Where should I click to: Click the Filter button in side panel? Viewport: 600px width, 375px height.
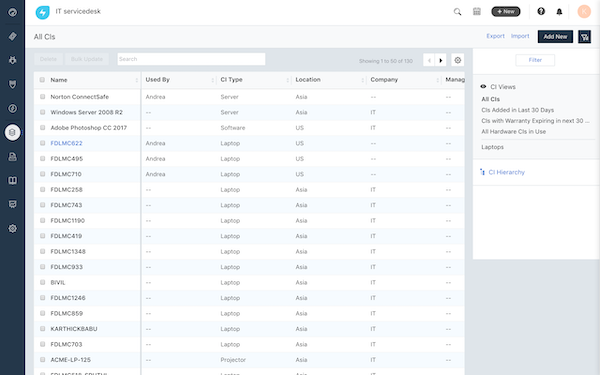click(x=535, y=60)
